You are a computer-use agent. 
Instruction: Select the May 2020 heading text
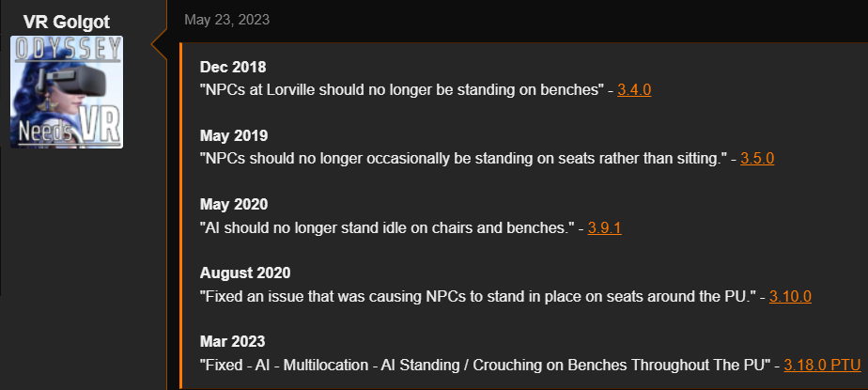tap(234, 205)
